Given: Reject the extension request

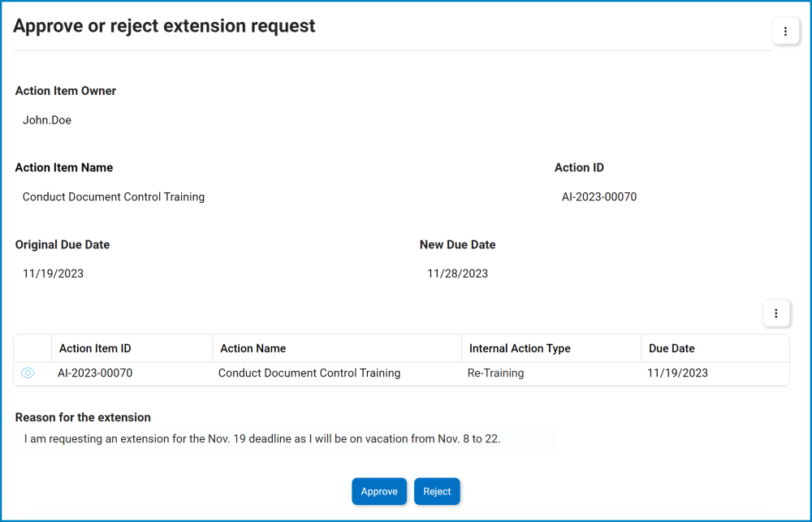Looking at the screenshot, I should (437, 491).
